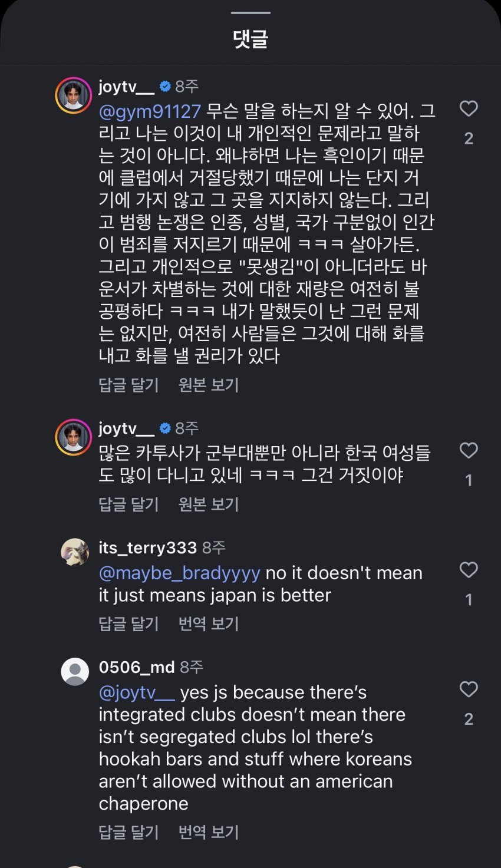Tap the @joytv__ mention in 0506_md's comment
The height and width of the screenshot is (868, 501).
pos(137,692)
